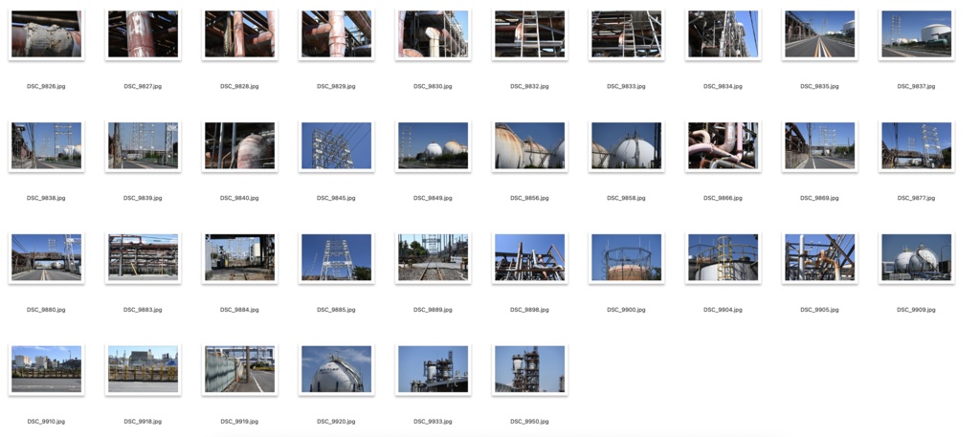Select the DSC_9905.jpg thumbnail
Screen dimensions: 980x437
click(820, 258)
